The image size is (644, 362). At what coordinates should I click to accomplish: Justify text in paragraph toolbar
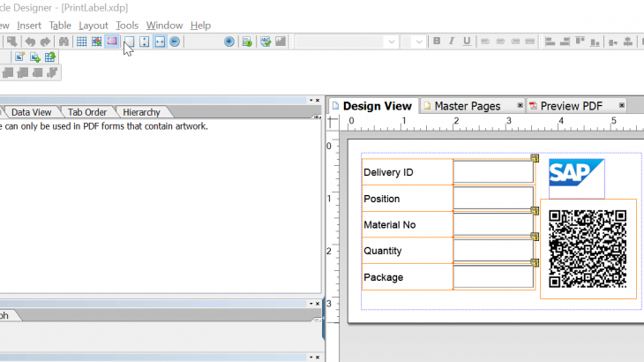coord(530,41)
